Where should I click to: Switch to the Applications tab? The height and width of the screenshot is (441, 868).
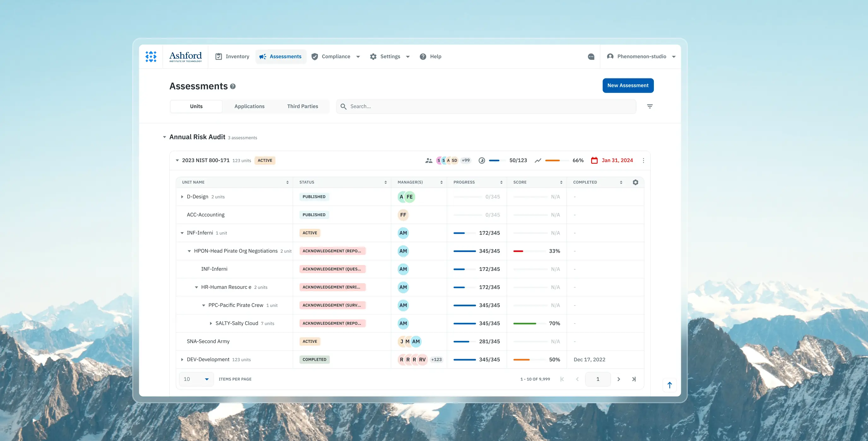(x=249, y=106)
